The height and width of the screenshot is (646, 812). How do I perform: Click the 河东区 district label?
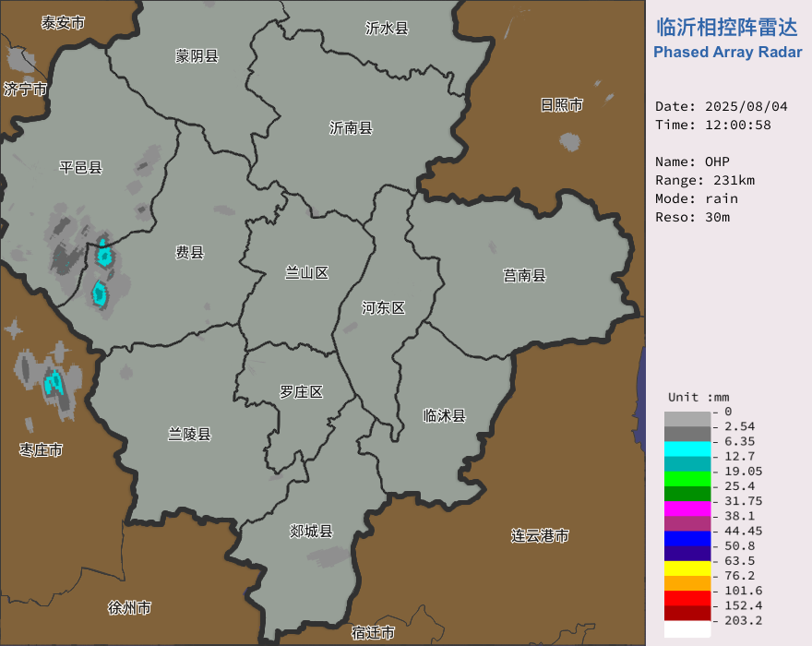[x=383, y=308]
